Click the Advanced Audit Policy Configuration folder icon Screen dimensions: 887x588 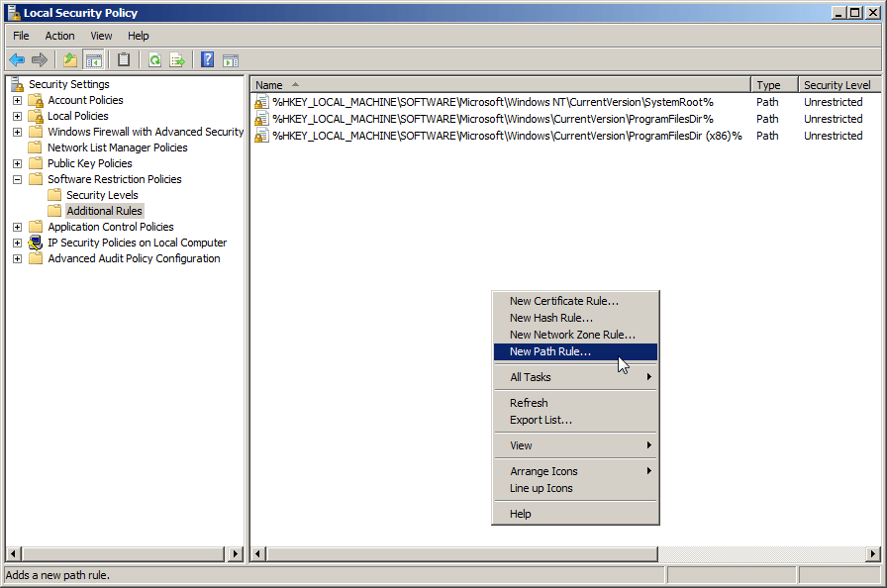pos(36,258)
